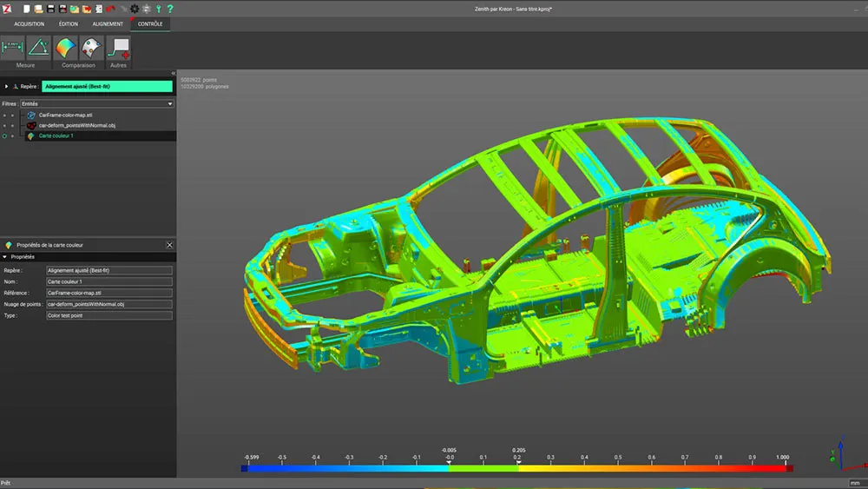Viewport: 868px width, 489px height.
Task: Switch to the Acquisition tab
Action: coord(29,24)
